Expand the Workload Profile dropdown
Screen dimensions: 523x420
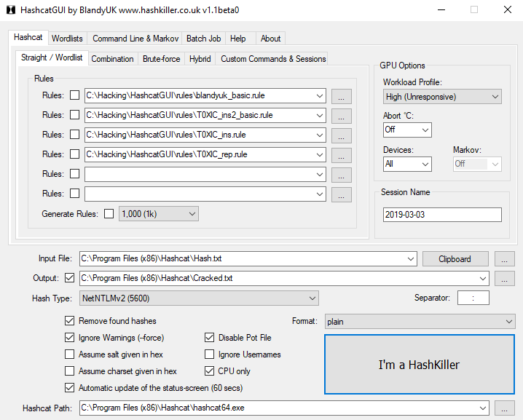coord(442,97)
